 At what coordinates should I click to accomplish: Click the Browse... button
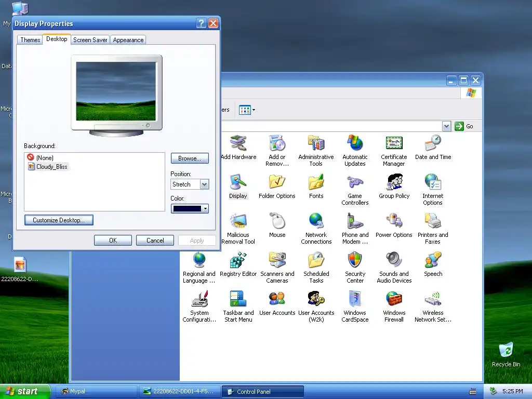[190, 158]
